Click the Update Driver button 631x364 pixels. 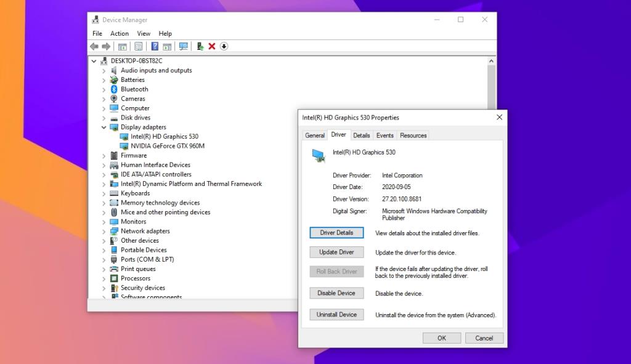point(336,252)
